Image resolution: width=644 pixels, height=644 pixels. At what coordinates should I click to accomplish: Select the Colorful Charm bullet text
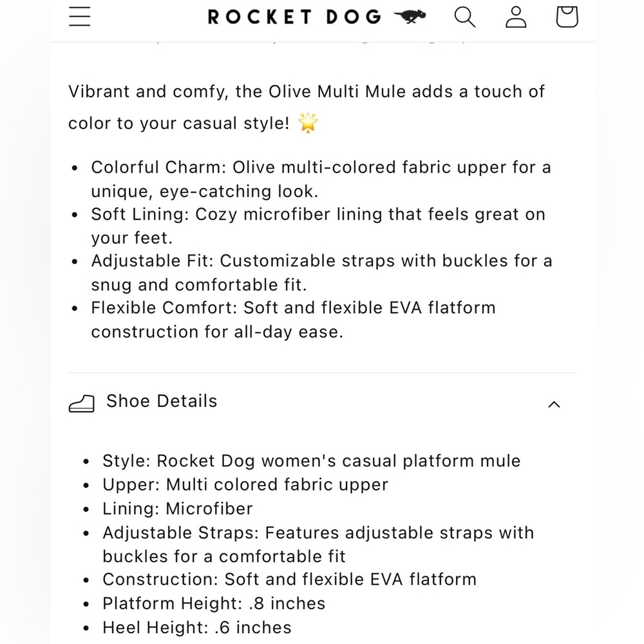coord(321,179)
